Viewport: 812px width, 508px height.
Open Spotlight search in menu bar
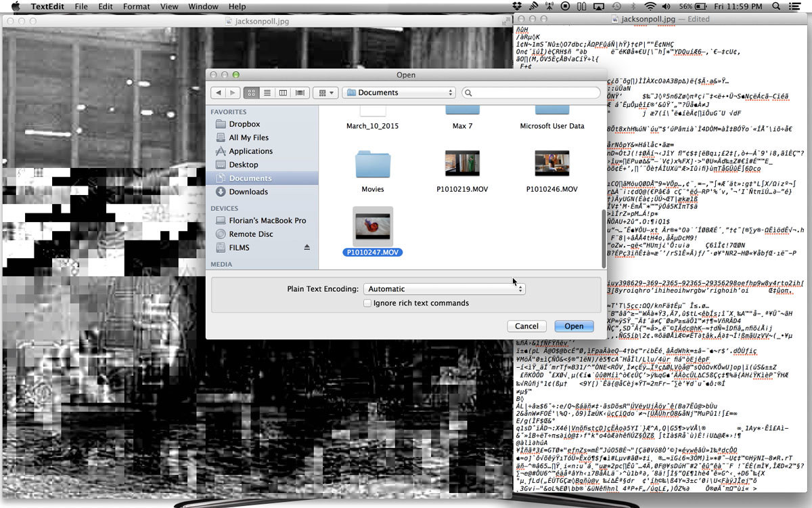click(x=776, y=7)
